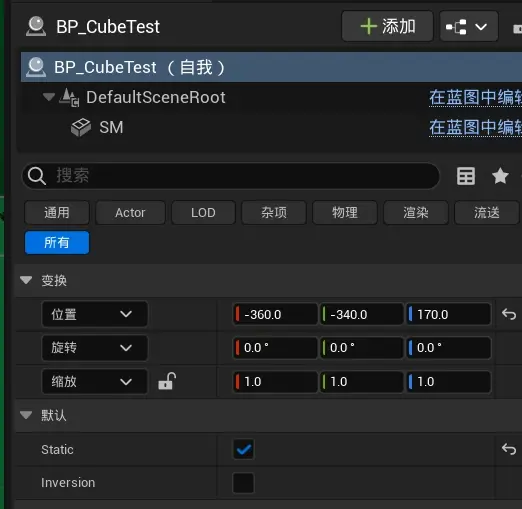This screenshot has height=509, width=522.
Task: Open the property matrix grid icon
Action: [466, 176]
